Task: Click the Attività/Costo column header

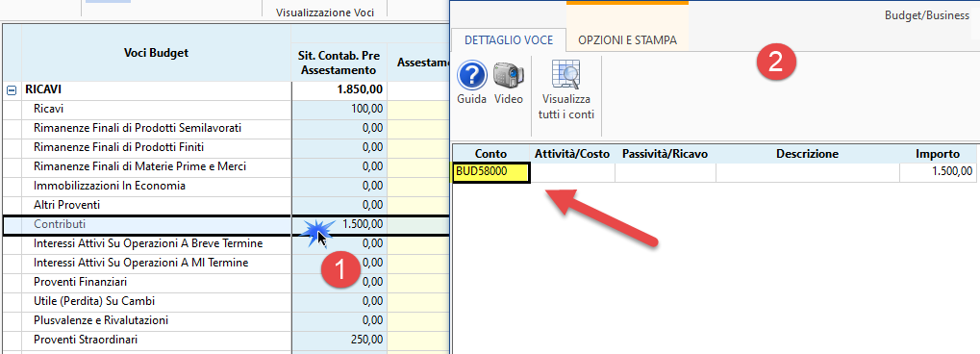Action: [572, 154]
